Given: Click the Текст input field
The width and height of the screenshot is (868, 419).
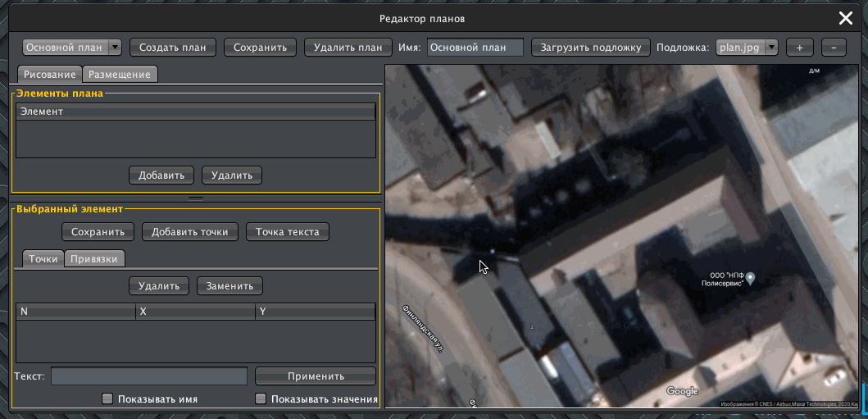Looking at the screenshot, I should [149, 376].
